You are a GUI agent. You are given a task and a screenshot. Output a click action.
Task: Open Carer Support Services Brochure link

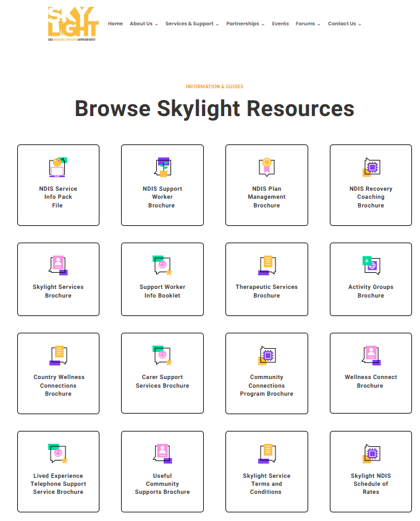(x=162, y=381)
